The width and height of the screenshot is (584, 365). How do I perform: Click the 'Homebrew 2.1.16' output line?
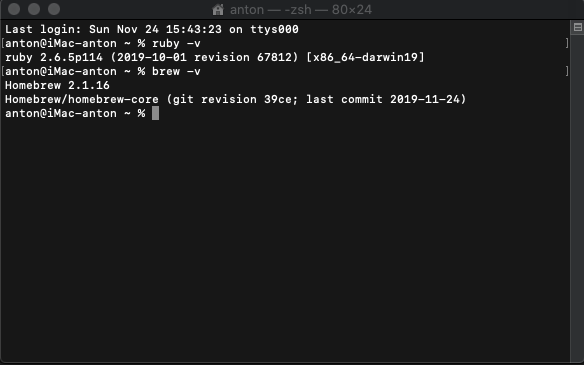(x=57, y=86)
